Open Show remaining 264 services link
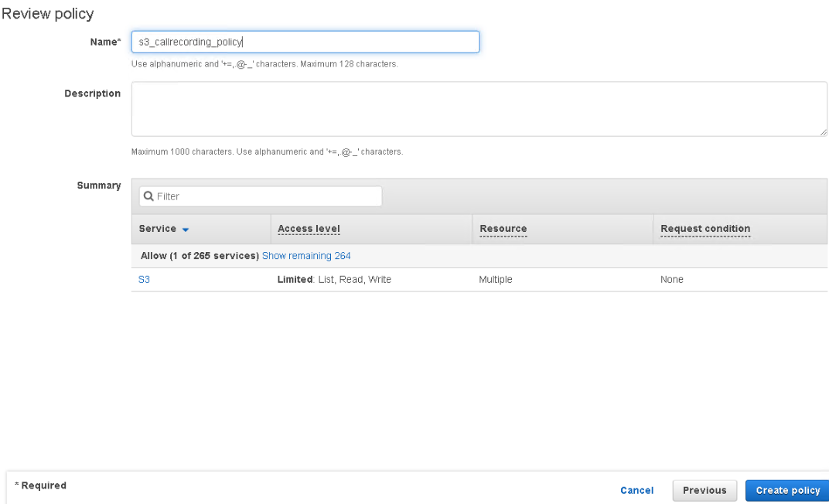The height and width of the screenshot is (504, 829). point(306,256)
